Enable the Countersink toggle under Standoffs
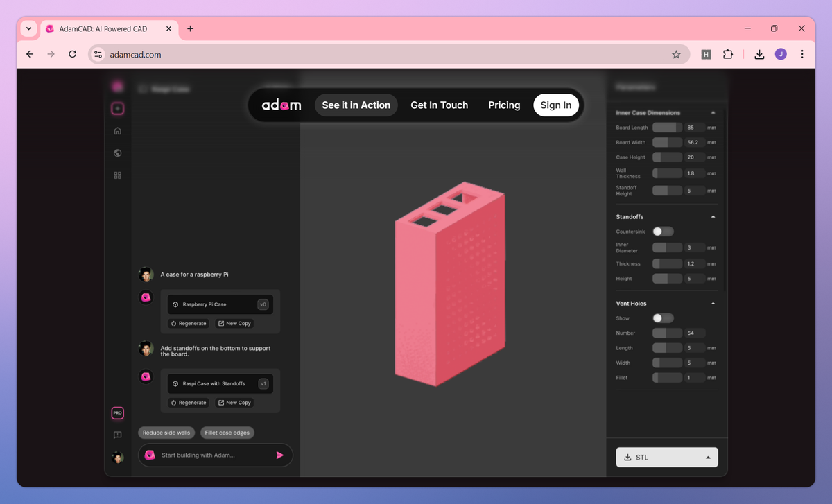This screenshot has width=832, height=504. tap(662, 232)
